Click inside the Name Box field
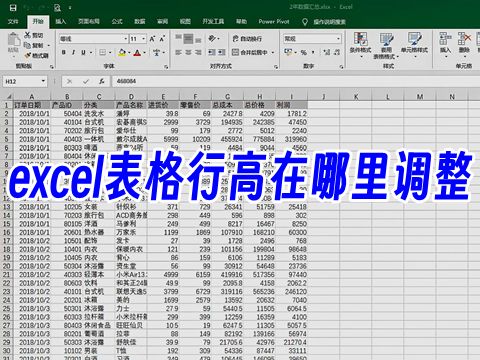Image resolution: width=480 pixels, height=360 pixels. point(22,81)
